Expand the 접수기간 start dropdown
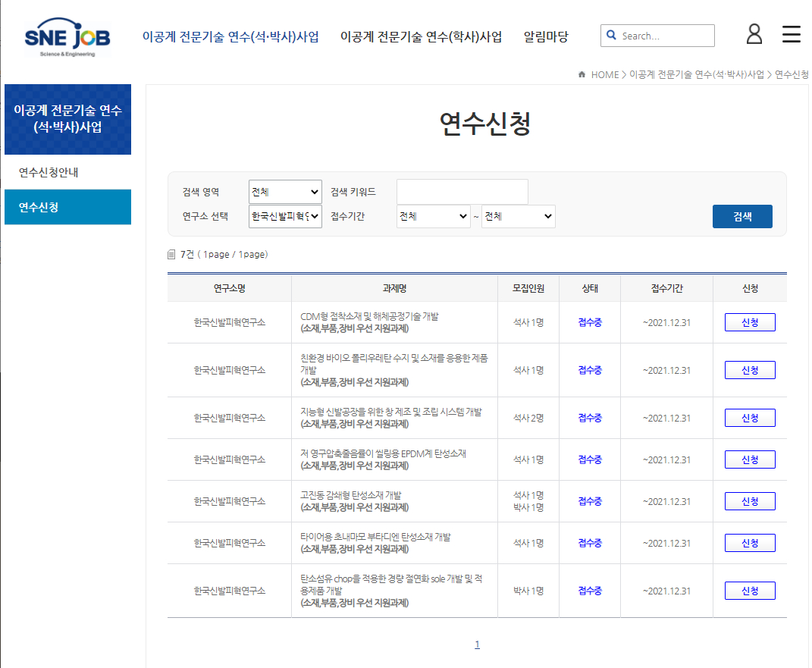This screenshot has width=812, height=668. click(433, 216)
